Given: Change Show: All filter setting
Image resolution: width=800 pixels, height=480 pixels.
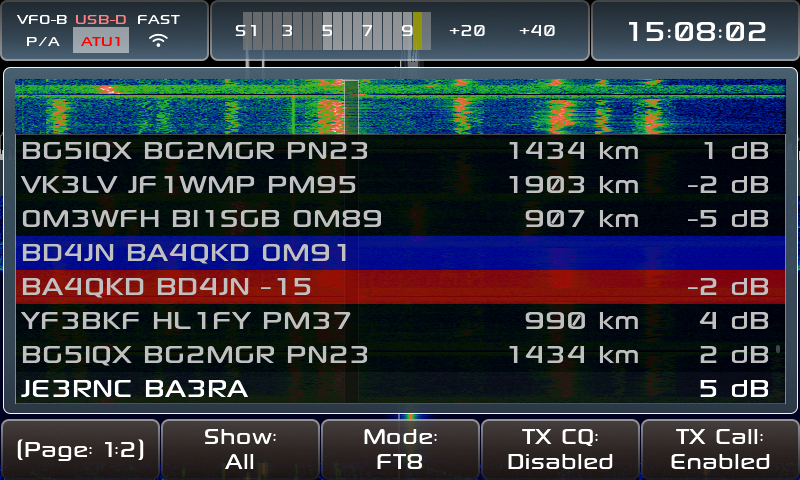Looking at the screenshot, I should point(240,450).
